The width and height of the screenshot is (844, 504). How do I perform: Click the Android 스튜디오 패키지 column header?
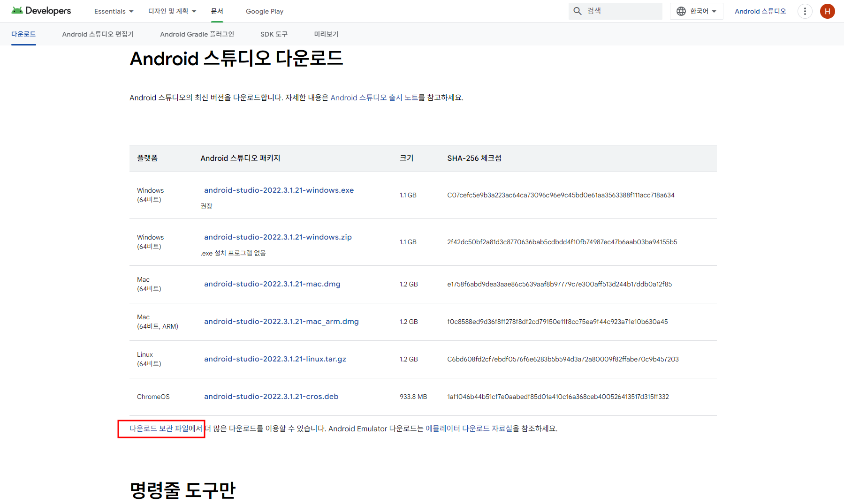click(240, 158)
